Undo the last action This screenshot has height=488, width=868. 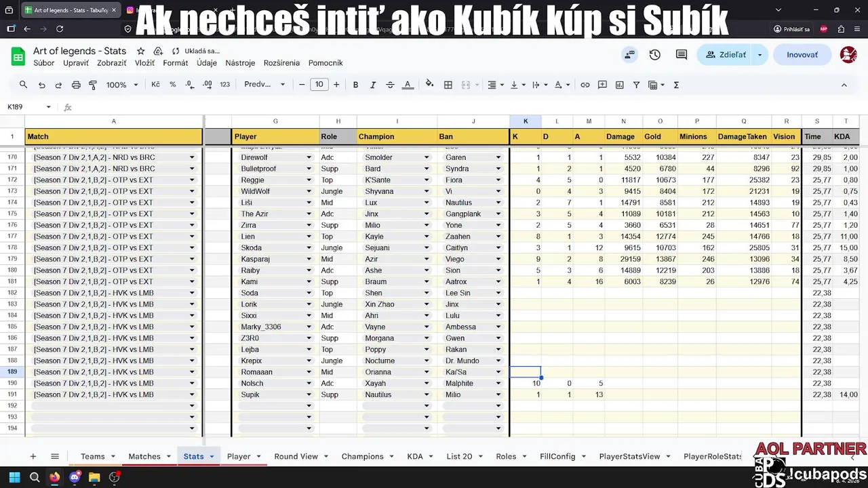[42, 85]
